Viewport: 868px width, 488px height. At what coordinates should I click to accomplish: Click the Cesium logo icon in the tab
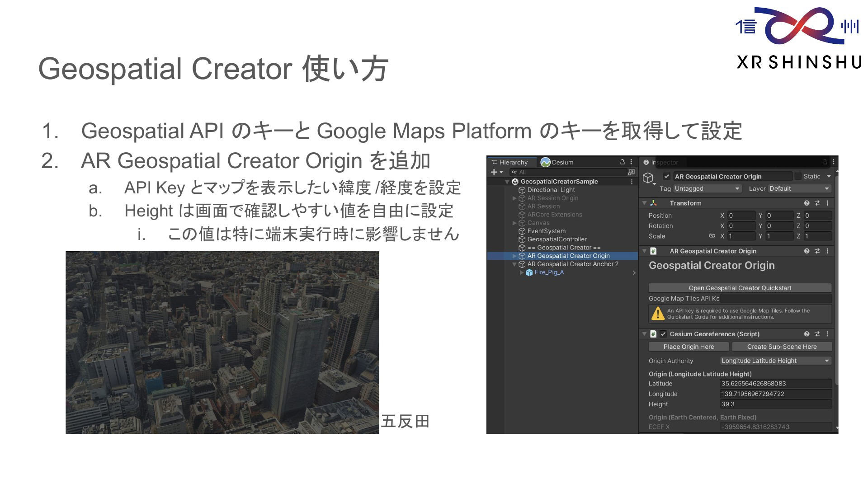[545, 162]
